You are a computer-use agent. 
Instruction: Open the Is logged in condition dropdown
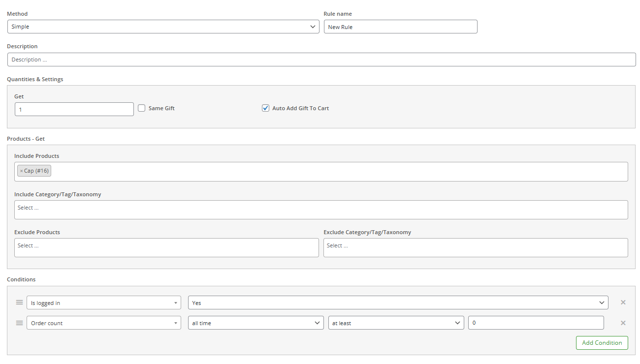(x=103, y=302)
